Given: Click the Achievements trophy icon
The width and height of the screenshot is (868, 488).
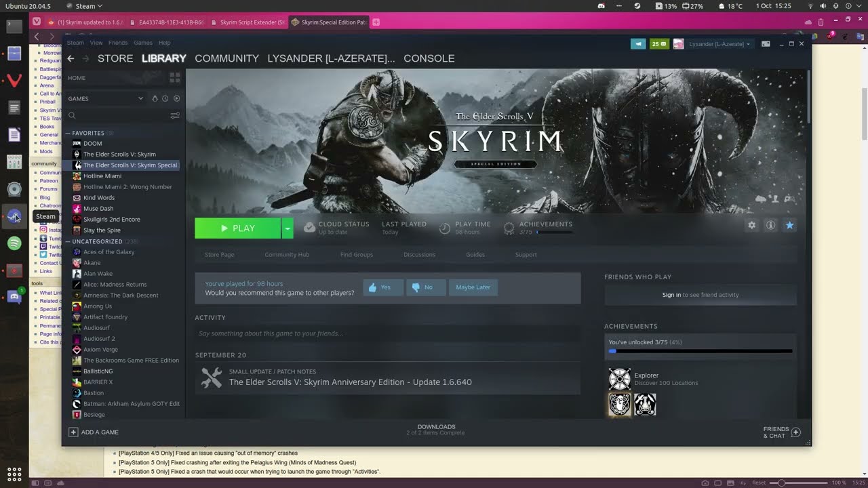Looking at the screenshot, I should (x=509, y=228).
